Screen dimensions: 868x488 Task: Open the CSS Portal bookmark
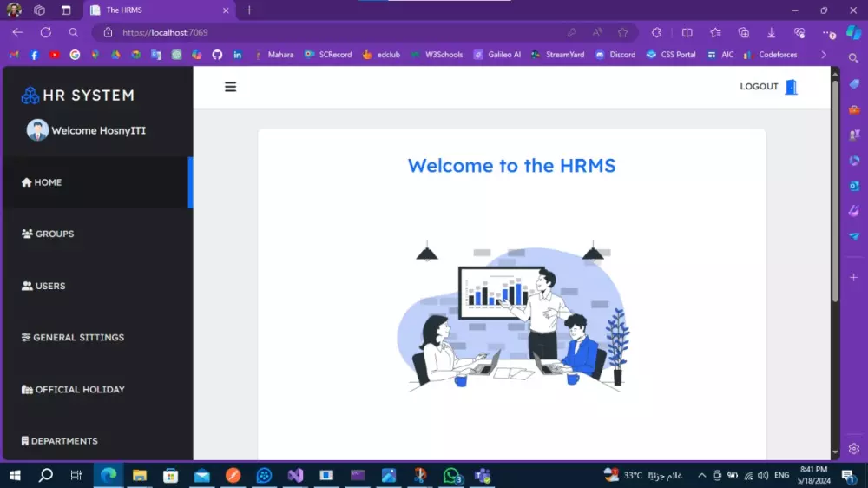coord(671,55)
